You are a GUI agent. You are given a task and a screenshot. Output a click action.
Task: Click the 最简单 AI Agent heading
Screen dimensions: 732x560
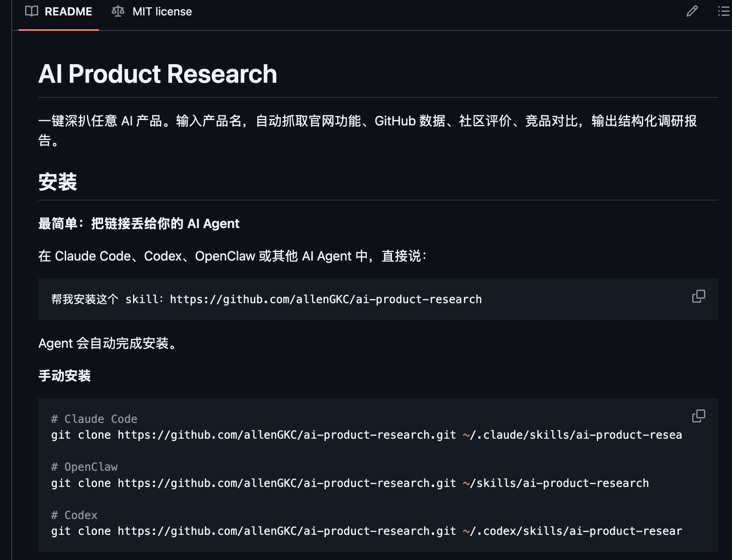coord(139,224)
